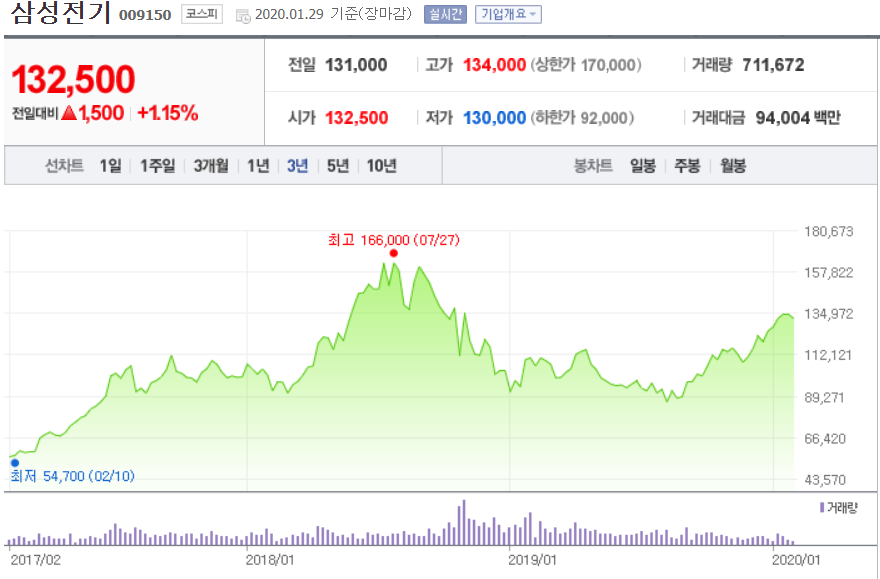Click the calendar clock icon beside the date
The width and height of the screenshot is (880, 579).
tap(244, 16)
